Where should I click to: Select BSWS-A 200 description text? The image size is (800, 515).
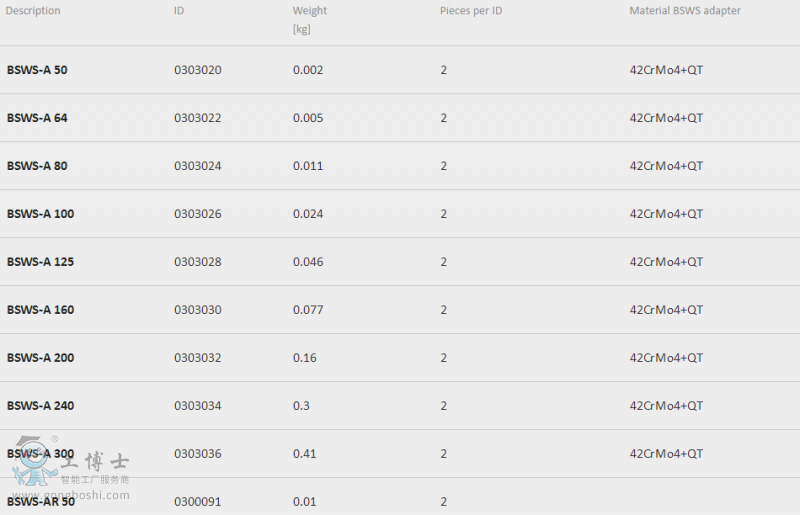point(40,358)
